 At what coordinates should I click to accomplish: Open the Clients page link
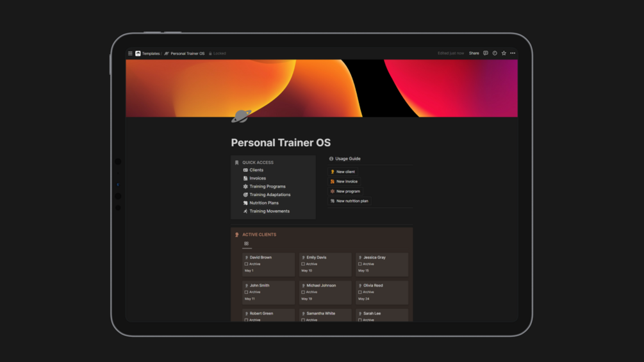point(256,170)
